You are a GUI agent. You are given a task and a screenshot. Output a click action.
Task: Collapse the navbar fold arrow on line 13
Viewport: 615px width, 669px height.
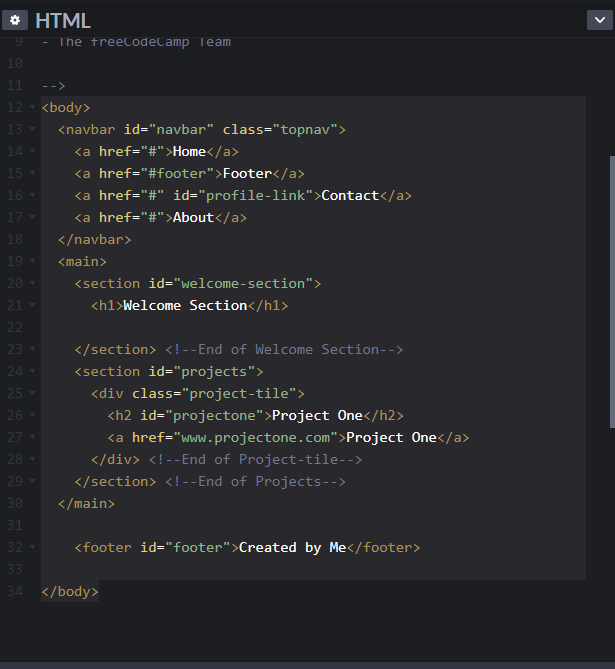(x=32, y=128)
